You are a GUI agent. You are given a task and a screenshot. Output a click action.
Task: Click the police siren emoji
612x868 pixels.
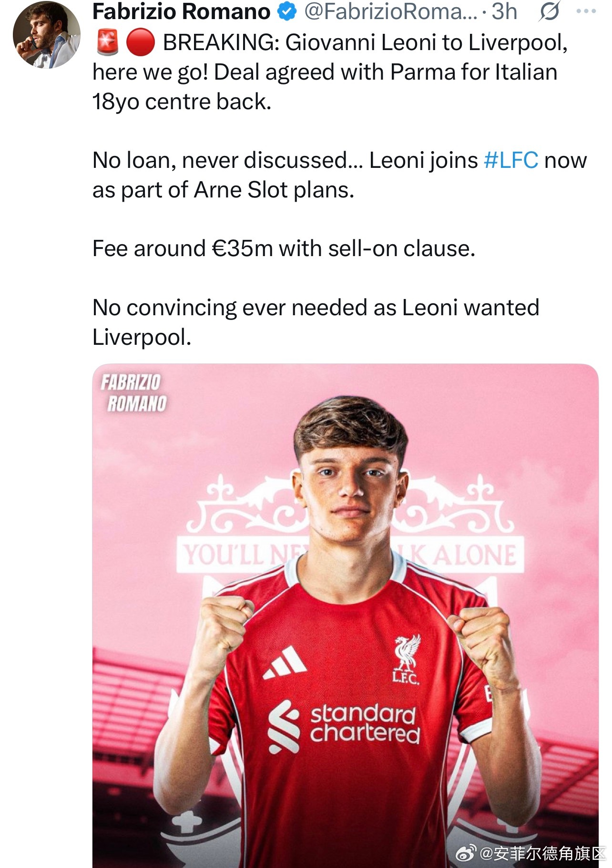[x=107, y=42]
